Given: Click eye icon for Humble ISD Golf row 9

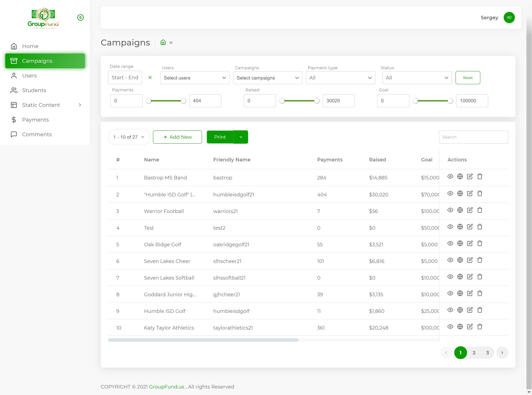Looking at the screenshot, I should coord(450,310).
